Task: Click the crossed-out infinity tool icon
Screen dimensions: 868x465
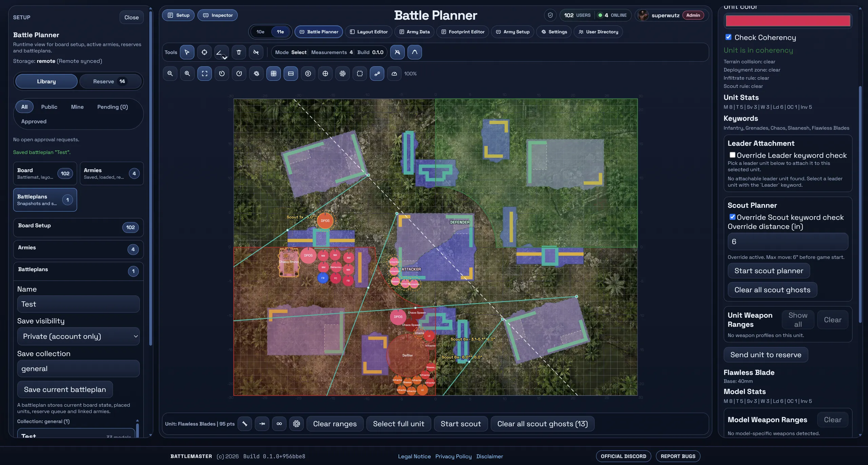Action: 256,52
